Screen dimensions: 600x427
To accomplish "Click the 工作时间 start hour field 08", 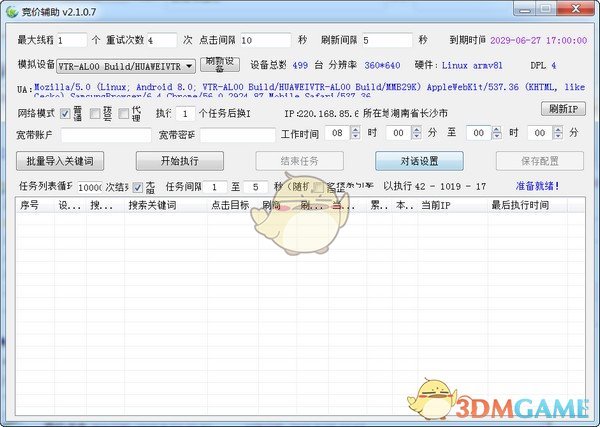I will coord(338,133).
